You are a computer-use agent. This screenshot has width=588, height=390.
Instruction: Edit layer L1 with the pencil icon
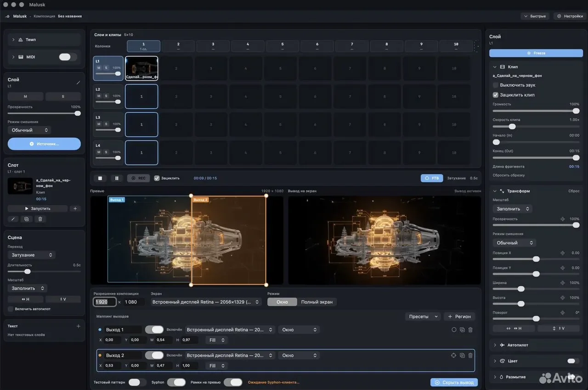[x=78, y=83]
